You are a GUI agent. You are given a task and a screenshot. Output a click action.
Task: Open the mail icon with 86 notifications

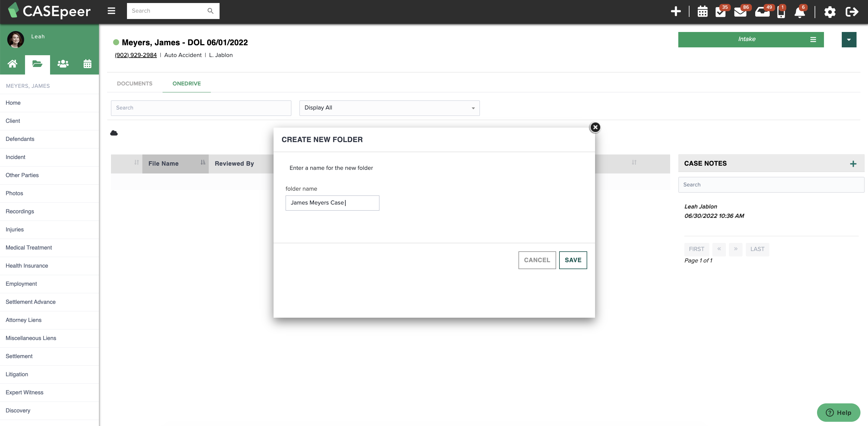click(741, 12)
